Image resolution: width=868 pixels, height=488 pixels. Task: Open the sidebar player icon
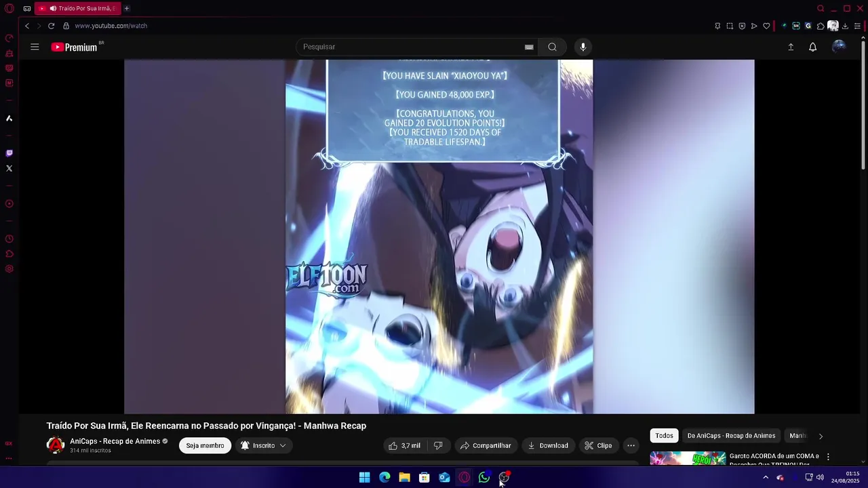9,203
